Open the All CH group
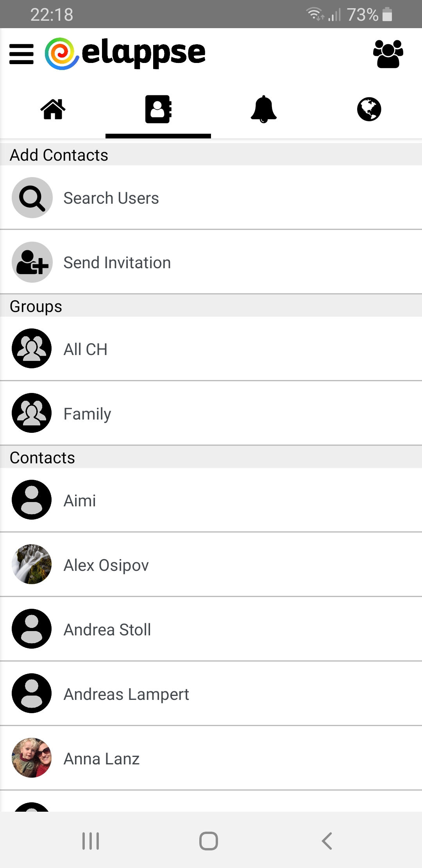 [86, 349]
